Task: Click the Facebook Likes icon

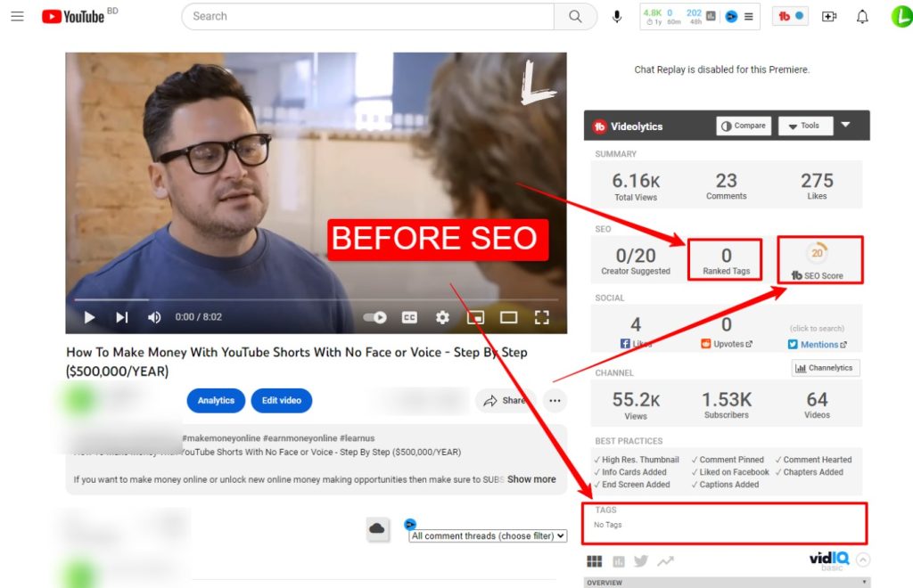Action: tap(625, 344)
